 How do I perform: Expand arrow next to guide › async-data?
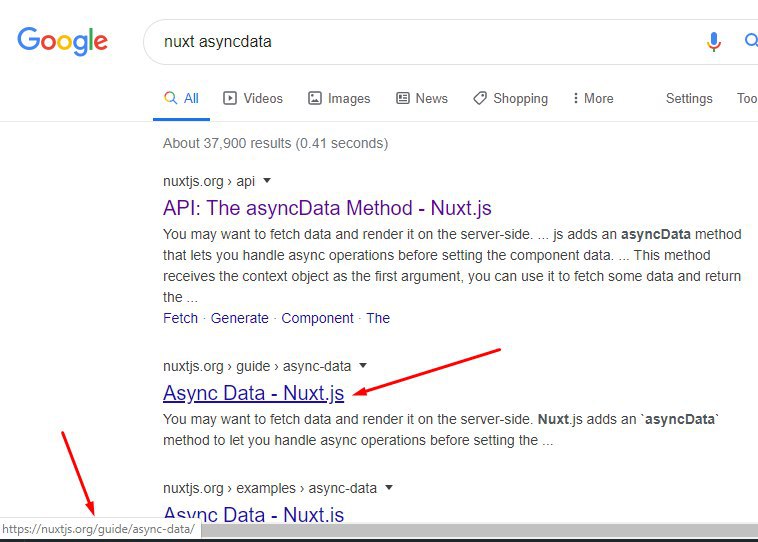[x=363, y=366]
